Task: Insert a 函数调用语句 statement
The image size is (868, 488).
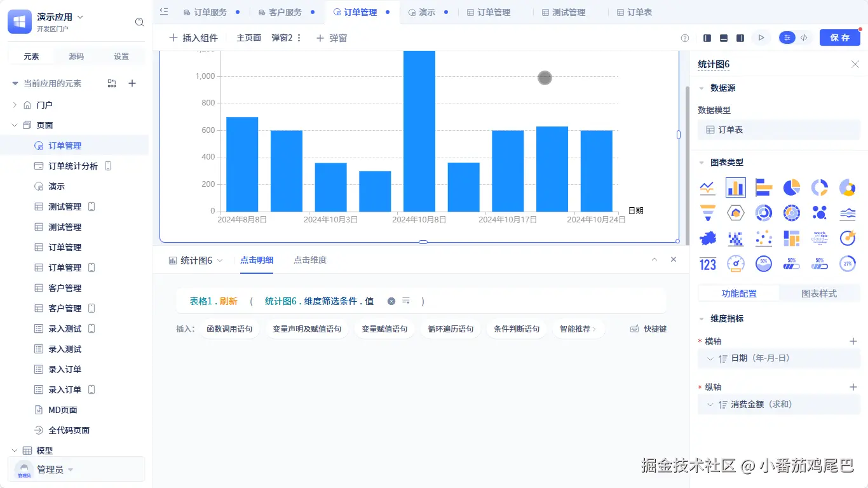Action: pyautogui.click(x=229, y=329)
